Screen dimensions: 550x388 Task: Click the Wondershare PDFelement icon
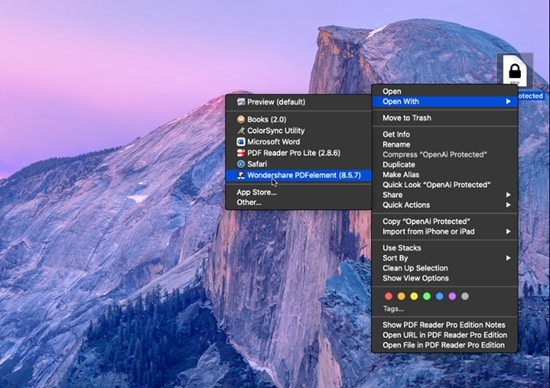pos(241,175)
